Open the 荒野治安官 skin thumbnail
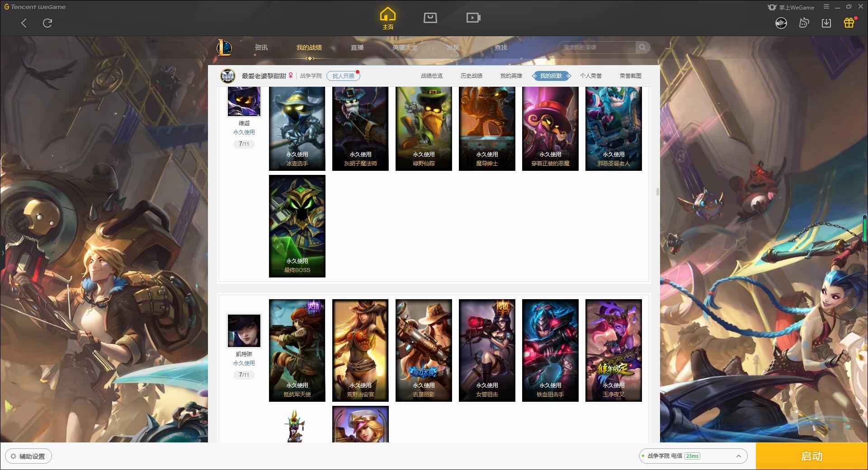The height and width of the screenshot is (470, 868). (x=360, y=350)
